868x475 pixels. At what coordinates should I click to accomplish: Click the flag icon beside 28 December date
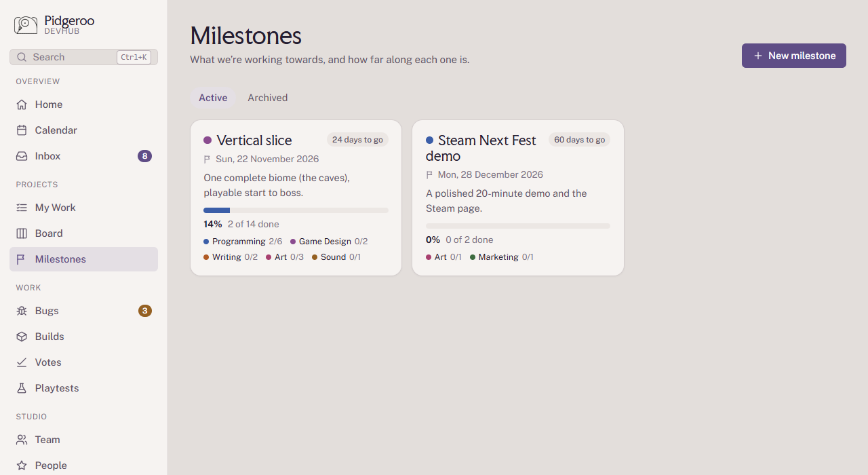[430, 175]
